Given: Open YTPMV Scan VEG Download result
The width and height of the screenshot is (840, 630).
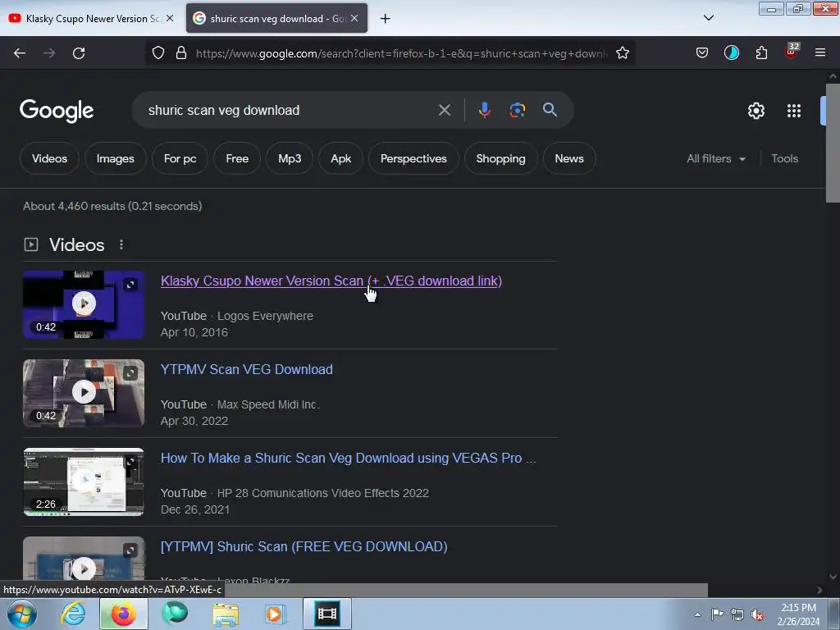Looking at the screenshot, I should coord(246,369).
